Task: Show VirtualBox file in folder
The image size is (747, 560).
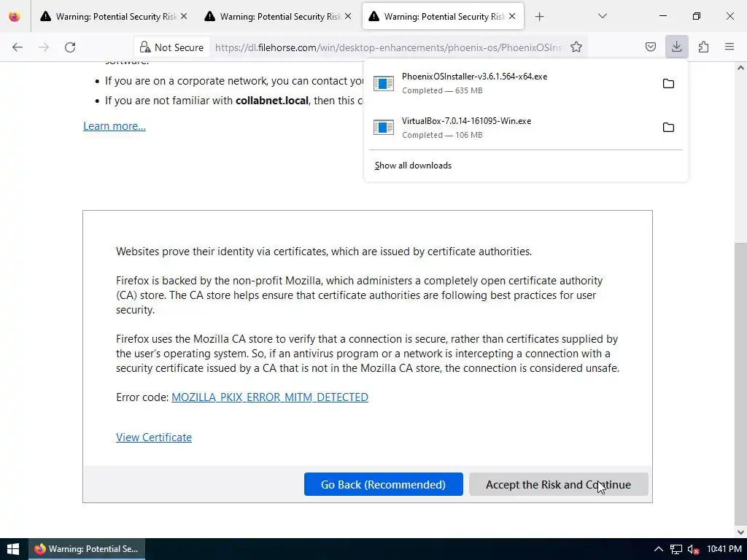Action: click(668, 128)
